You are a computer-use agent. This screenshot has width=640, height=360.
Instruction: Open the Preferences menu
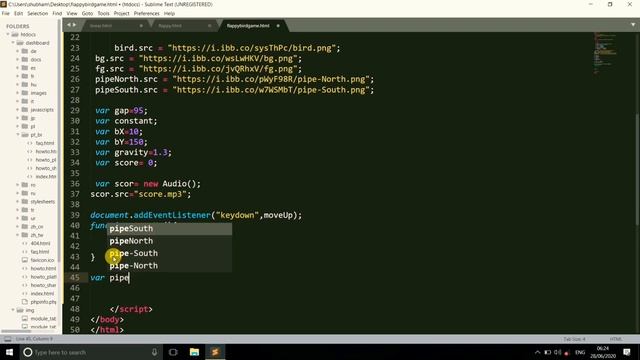pyautogui.click(x=147, y=13)
